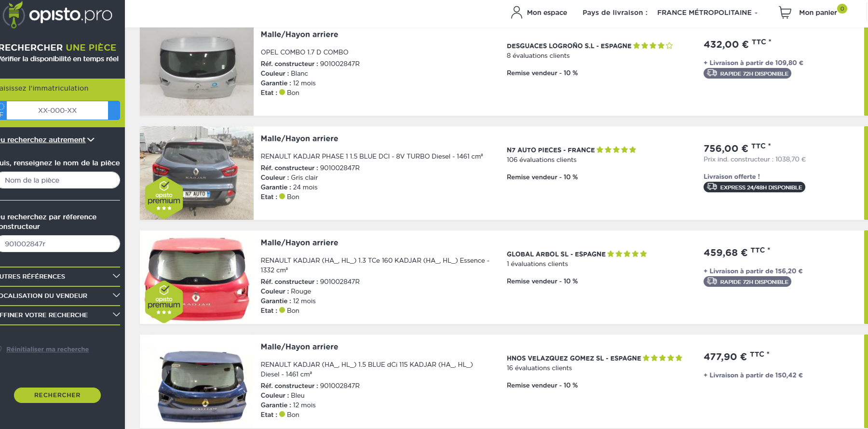
Task: Click the Rapide 72H truck icon for Desguaces Logroño
Action: [712, 73]
